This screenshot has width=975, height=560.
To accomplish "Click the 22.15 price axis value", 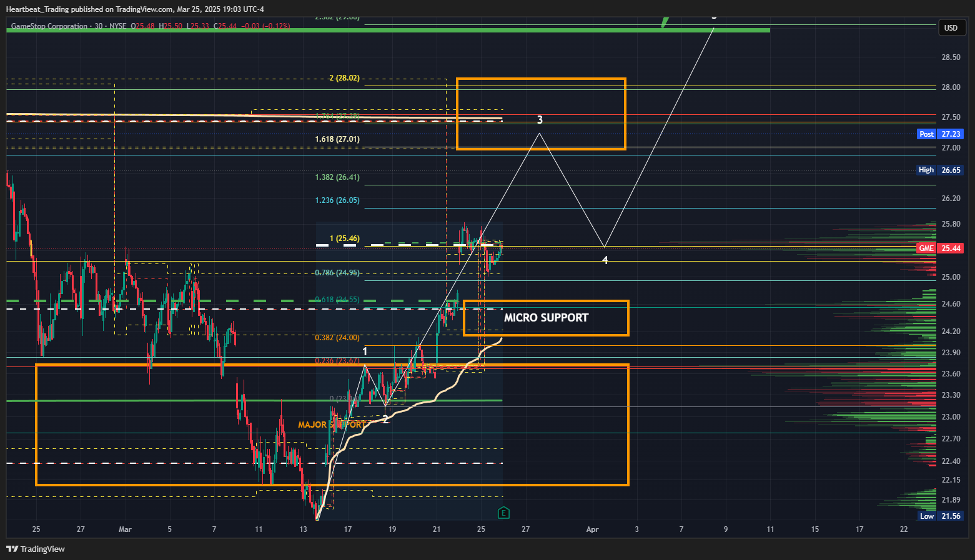I will tap(951, 480).
